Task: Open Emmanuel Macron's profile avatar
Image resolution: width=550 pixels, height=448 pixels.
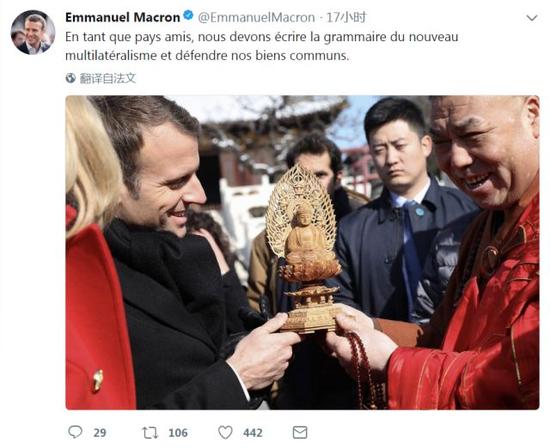Action: click(33, 33)
